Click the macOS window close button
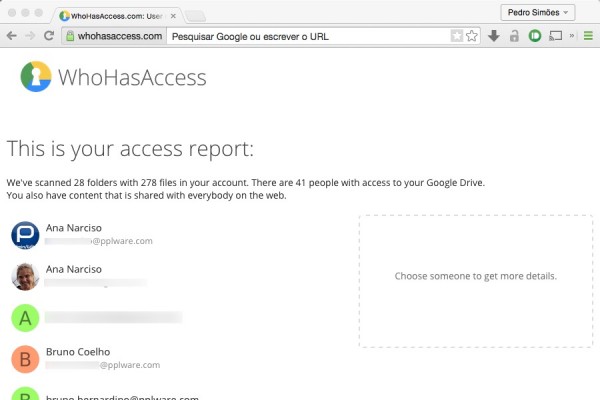Viewport: 600px width, 400px height. 12,13
